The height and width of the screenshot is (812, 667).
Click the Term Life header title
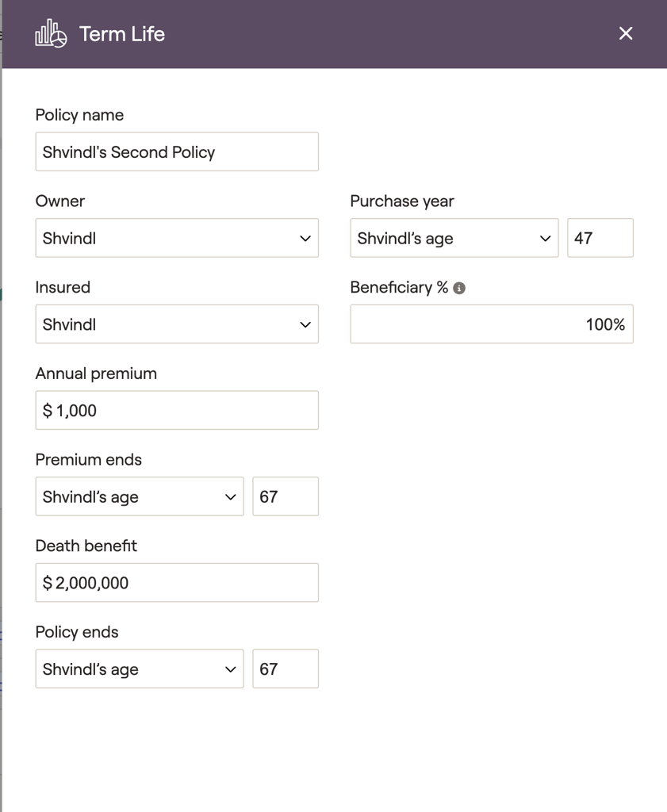tap(122, 34)
